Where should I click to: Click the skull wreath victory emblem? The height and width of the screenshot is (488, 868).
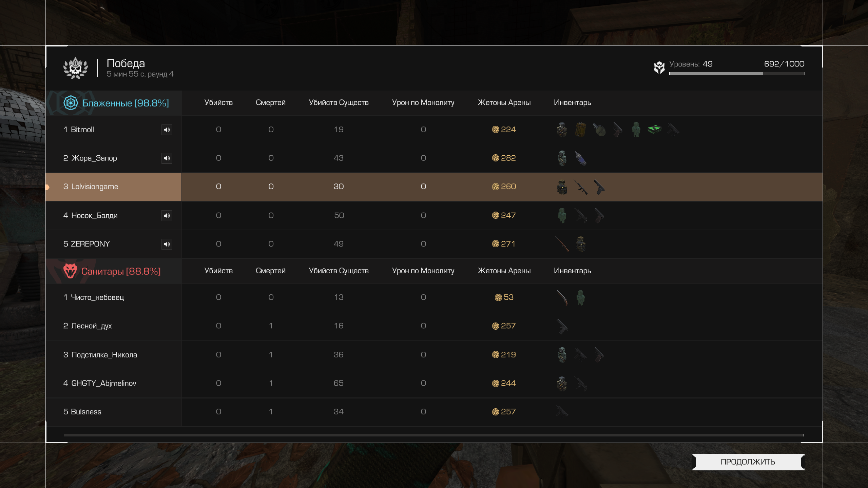coord(76,68)
